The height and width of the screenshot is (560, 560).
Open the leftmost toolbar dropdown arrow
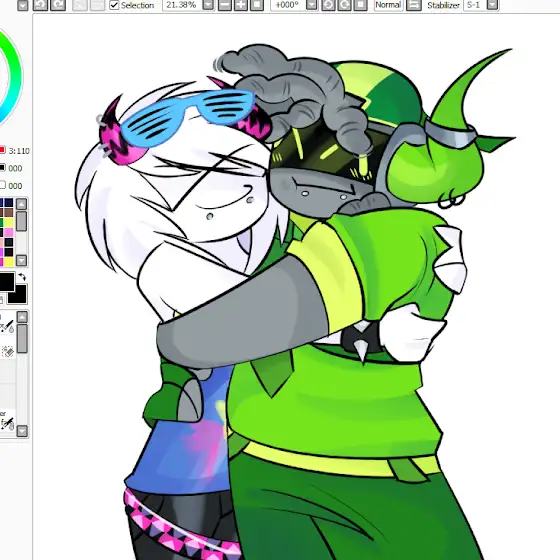pos(22,5)
